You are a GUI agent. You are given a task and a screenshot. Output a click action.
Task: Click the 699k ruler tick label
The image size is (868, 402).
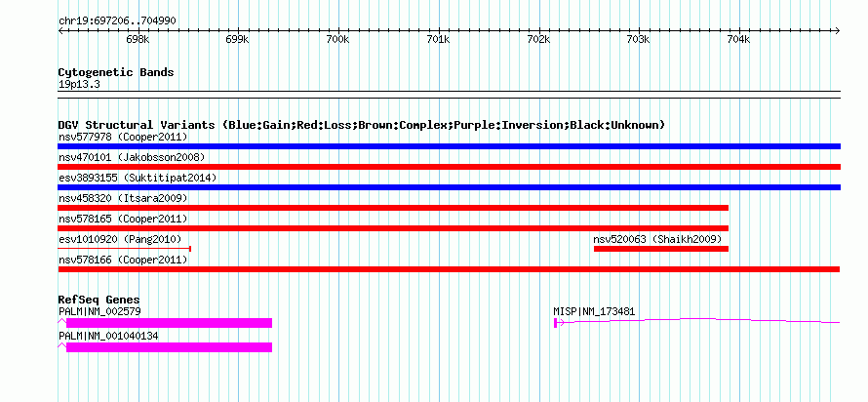[238, 39]
